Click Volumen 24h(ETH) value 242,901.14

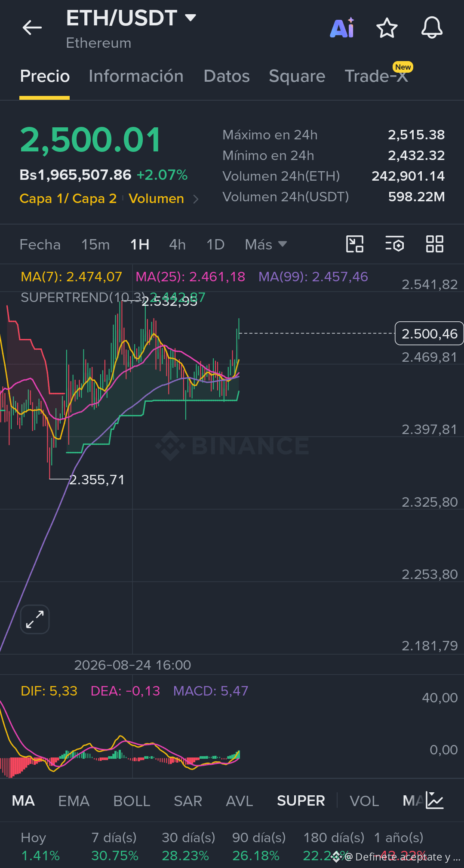[x=408, y=176]
